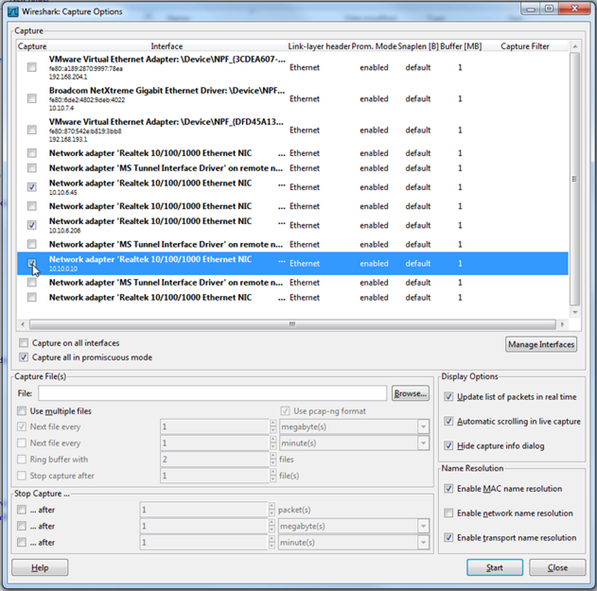Open the Next file every minute(s) dropdown

[x=423, y=443]
